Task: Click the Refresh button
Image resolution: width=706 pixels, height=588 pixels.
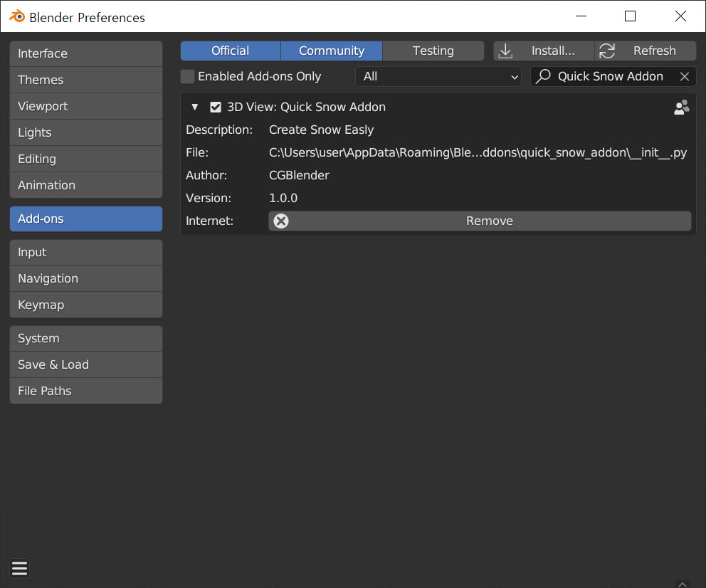Action: (646, 51)
